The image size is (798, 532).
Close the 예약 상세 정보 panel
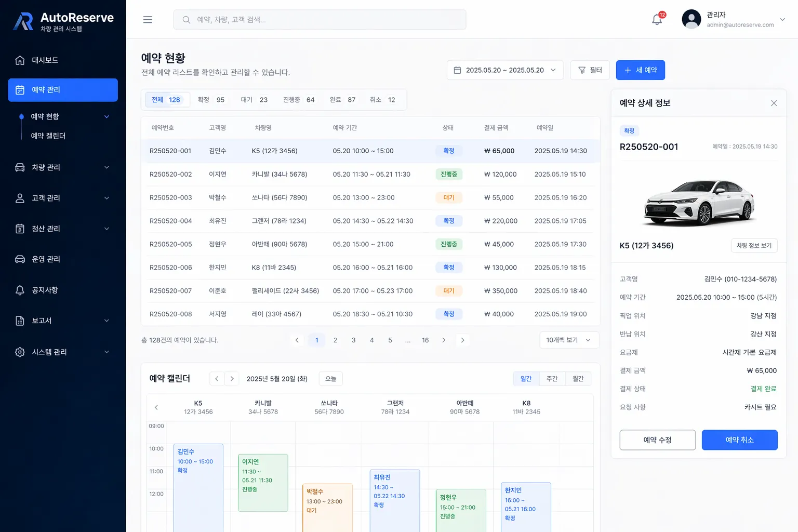[774, 103]
